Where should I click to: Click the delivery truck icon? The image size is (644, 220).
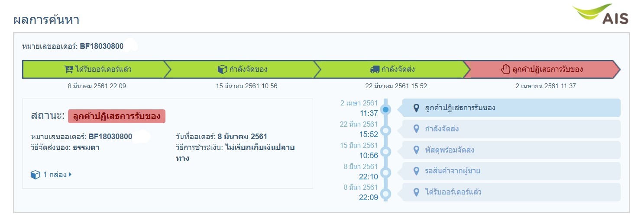pyautogui.click(x=375, y=69)
